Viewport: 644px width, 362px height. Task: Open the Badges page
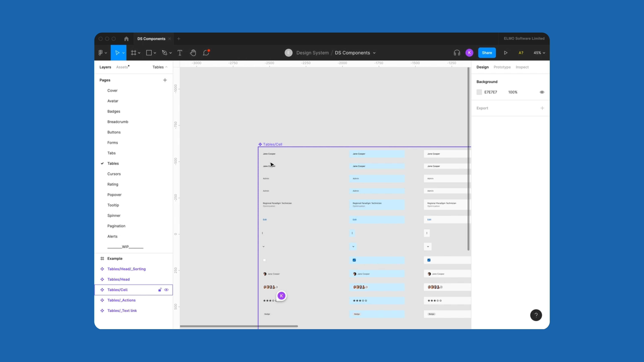point(114,111)
